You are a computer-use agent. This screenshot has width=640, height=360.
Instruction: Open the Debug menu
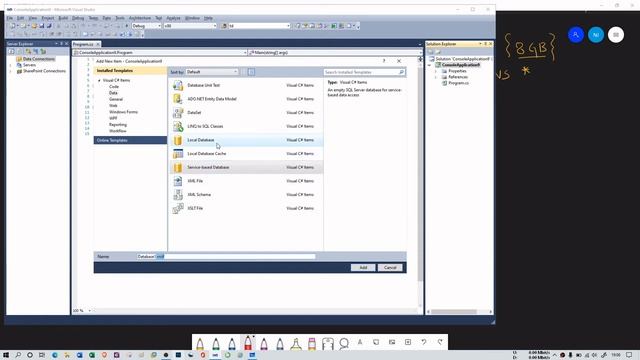pyautogui.click(x=78, y=18)
